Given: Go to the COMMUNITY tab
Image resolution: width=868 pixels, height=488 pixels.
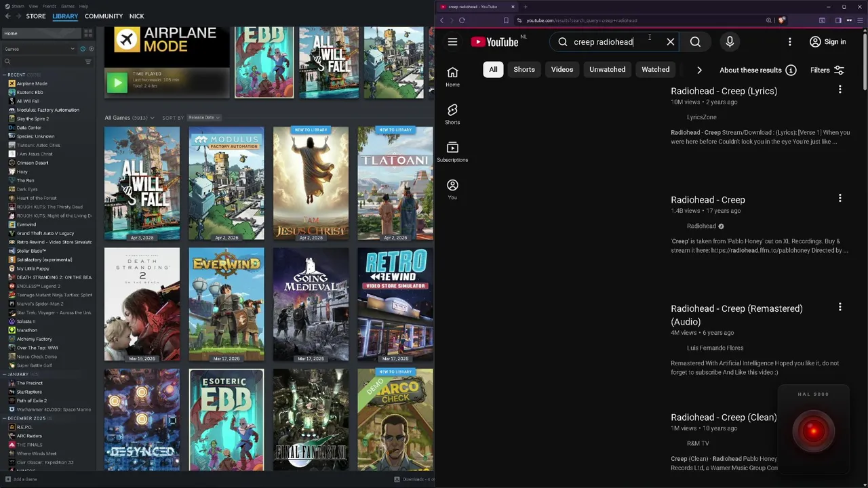Looking at the screenshot, I should coord(104,16).
